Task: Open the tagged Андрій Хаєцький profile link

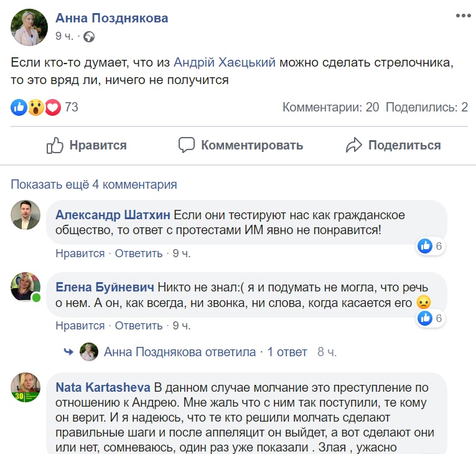Action: [225, 62]
